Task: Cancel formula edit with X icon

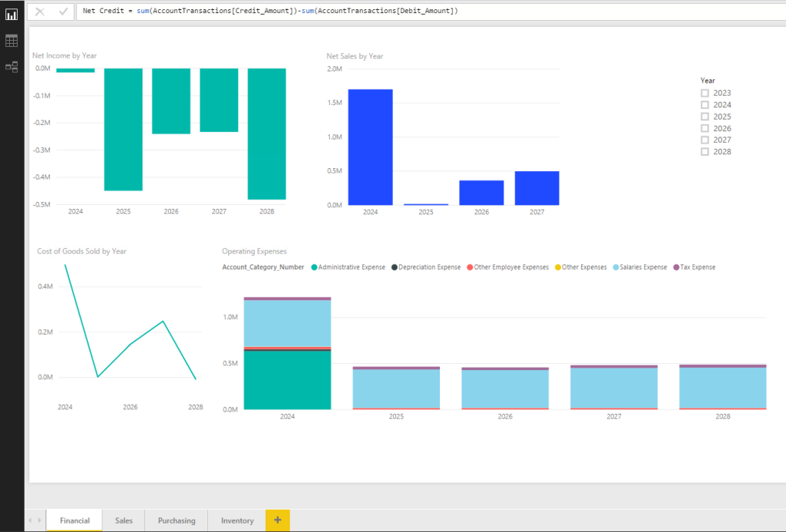Action: point(40,12)
